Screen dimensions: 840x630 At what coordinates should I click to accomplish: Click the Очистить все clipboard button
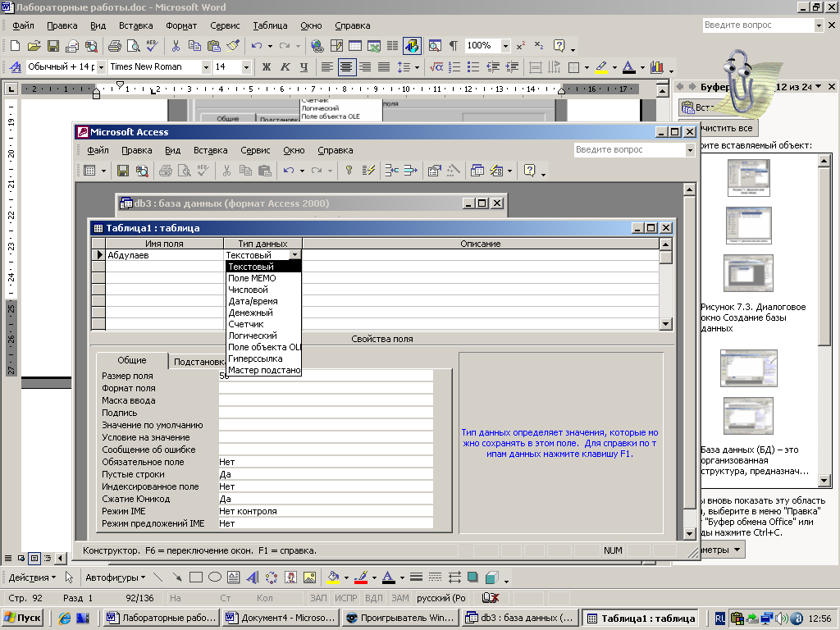point(725,129)
